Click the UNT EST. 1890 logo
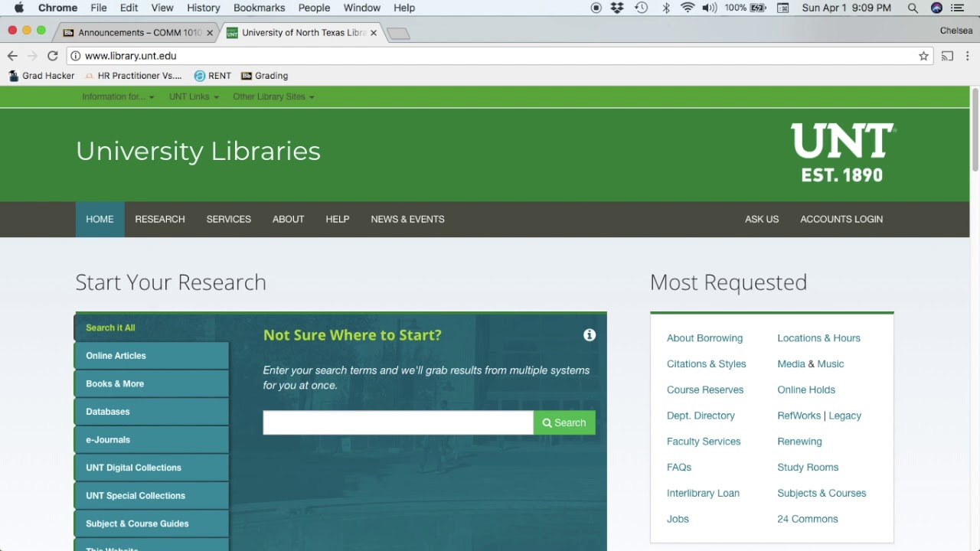980x551 pixels. (842, 152)
